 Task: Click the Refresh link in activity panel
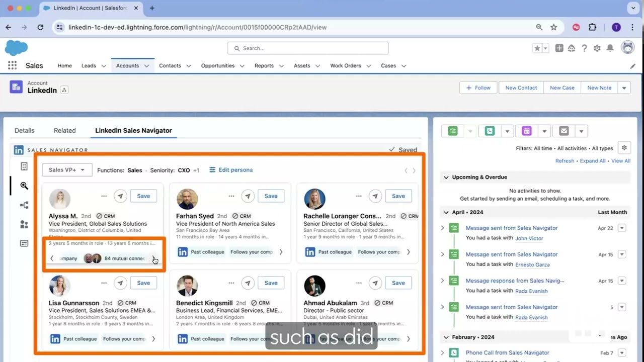pyautogui.click(x=565, y=161)
